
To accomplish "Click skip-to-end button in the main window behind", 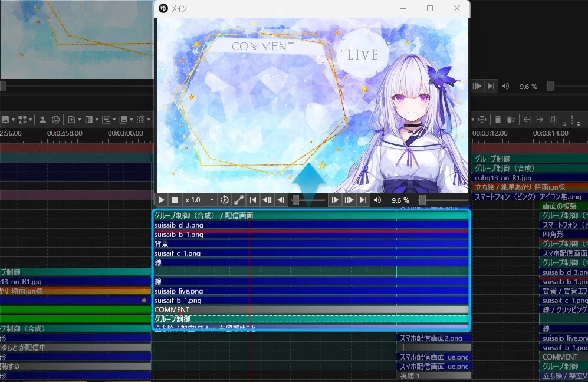I will 491,86.
